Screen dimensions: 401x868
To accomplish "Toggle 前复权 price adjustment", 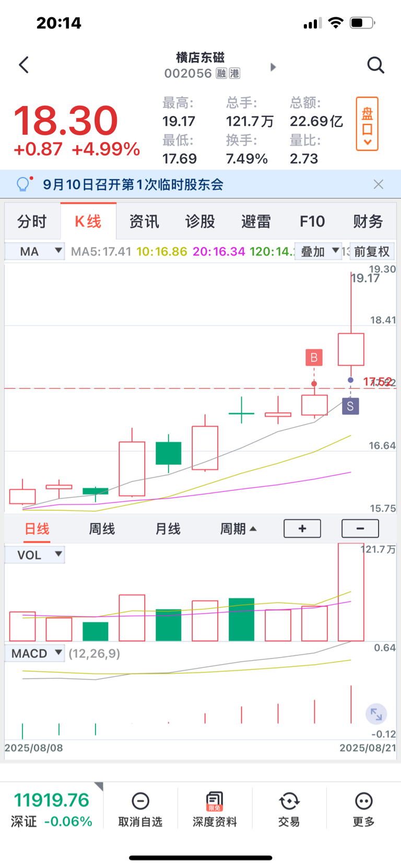I will point(372,251).
